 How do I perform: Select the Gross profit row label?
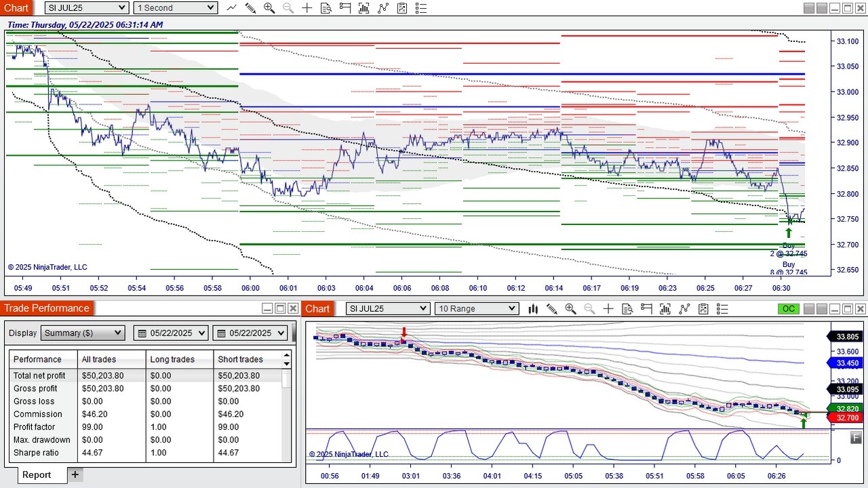coord(35,388)
